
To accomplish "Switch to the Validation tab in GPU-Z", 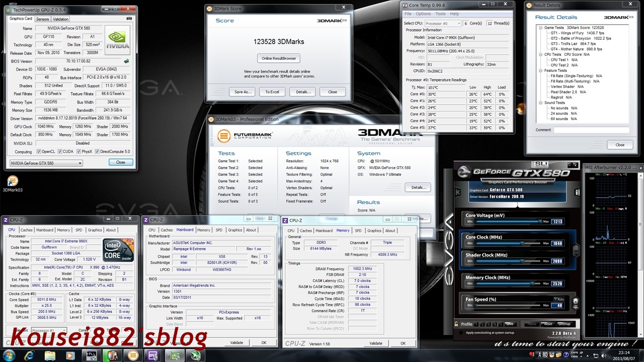I will [x=60, y=19].
